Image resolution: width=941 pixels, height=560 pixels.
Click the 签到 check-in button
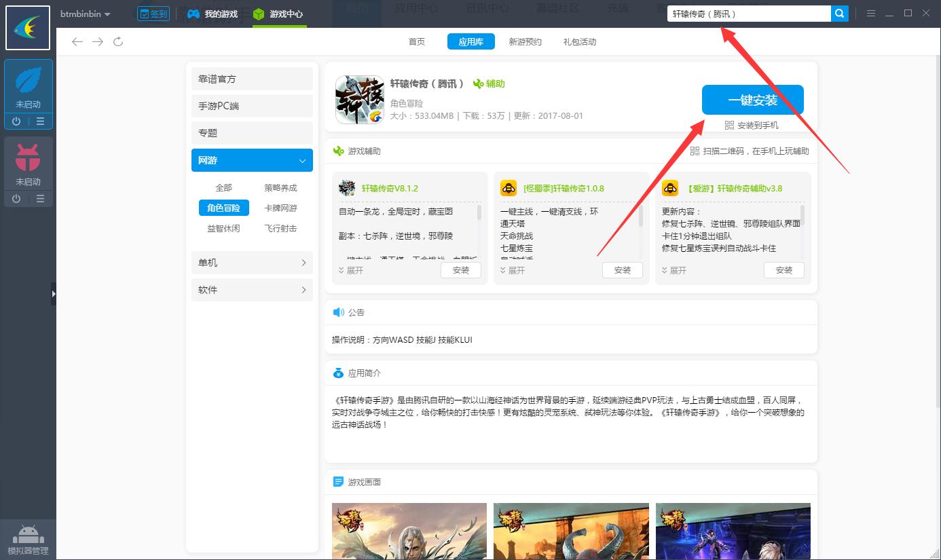pos(153,14)
